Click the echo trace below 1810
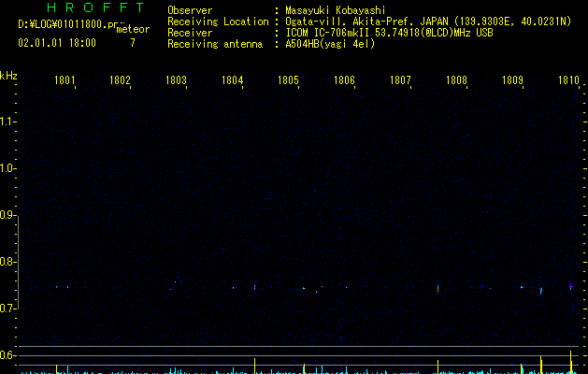Image resolution: width=588 pixels, height=374 pixels. [x=571, y=287]
